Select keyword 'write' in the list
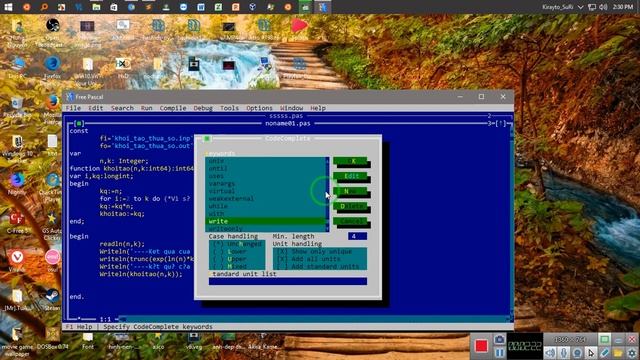 tap(265, 221)
